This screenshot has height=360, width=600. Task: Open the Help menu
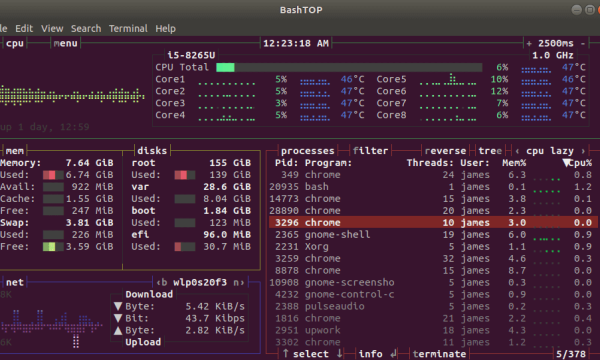coord(165,28)
